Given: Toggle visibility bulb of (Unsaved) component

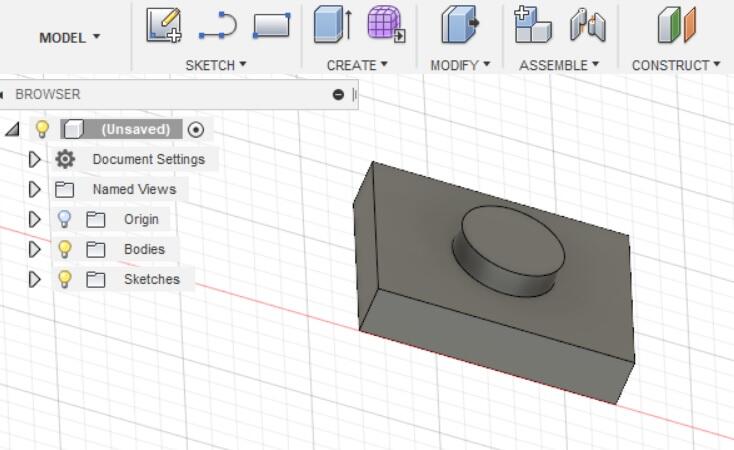Looking at the screenshot, I should click(x=42, y=129).
